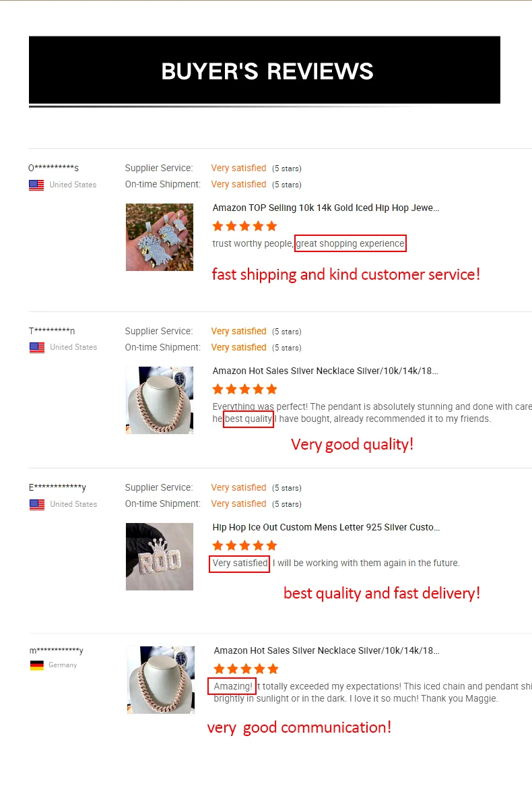Image resolution: width=532 pixels, height=796 pixels.
Task: Open the Amazon TOP Selling 10k 14k Gold product link
Action: pyautogui.click(x=325, y=208)
